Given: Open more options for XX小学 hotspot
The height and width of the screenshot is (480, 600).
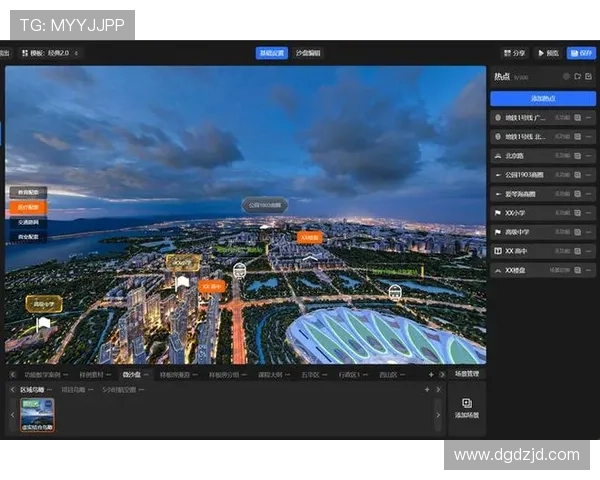Looking at the screenshot, I should (589, 212).
